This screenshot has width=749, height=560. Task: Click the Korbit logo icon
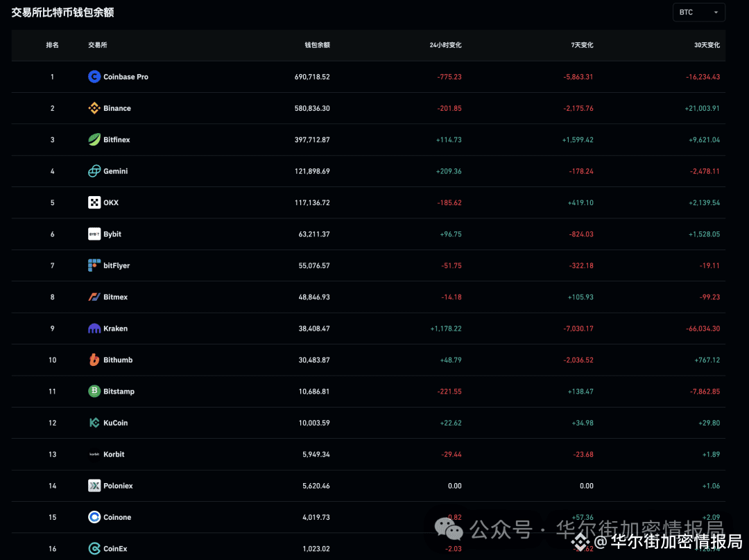coord(94,454)
